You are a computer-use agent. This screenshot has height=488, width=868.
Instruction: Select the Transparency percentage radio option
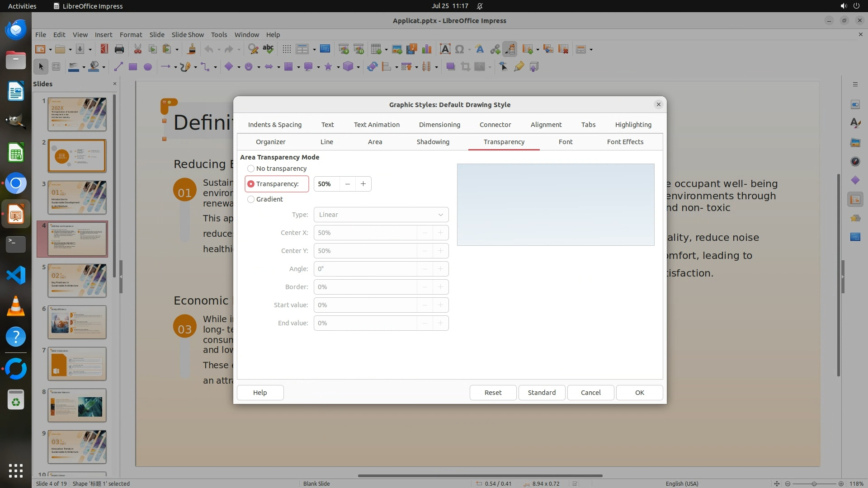[x=251, y=184]
